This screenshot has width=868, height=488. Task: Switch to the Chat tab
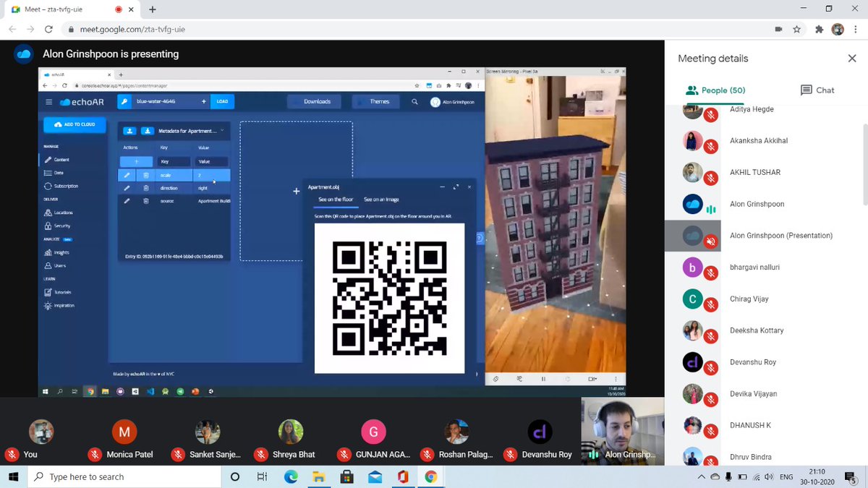click(817, 90)
